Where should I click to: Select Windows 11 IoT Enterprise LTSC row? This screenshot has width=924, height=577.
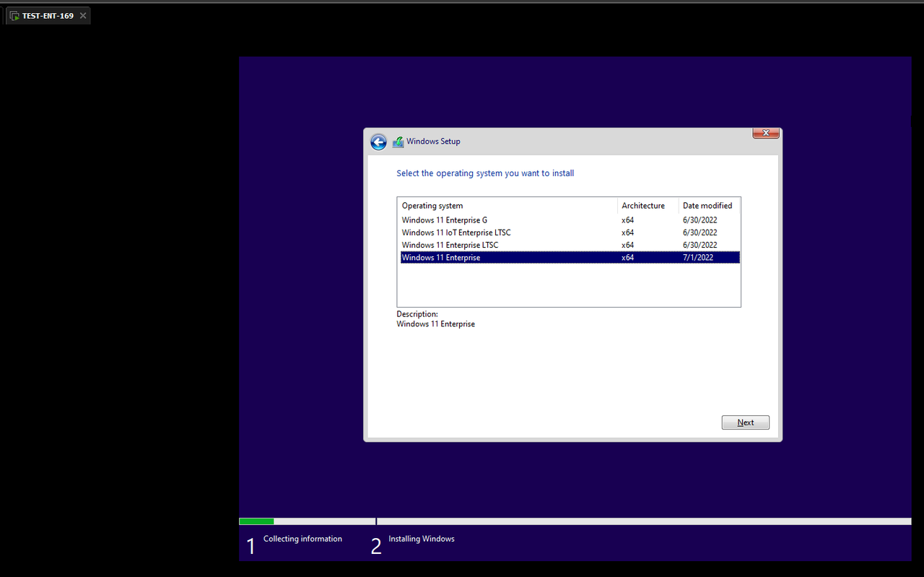coord(570,233)
